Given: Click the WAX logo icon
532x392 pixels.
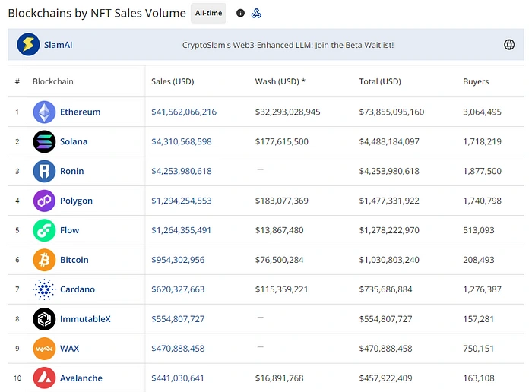Looking at the screenshot, I should 44,349.
